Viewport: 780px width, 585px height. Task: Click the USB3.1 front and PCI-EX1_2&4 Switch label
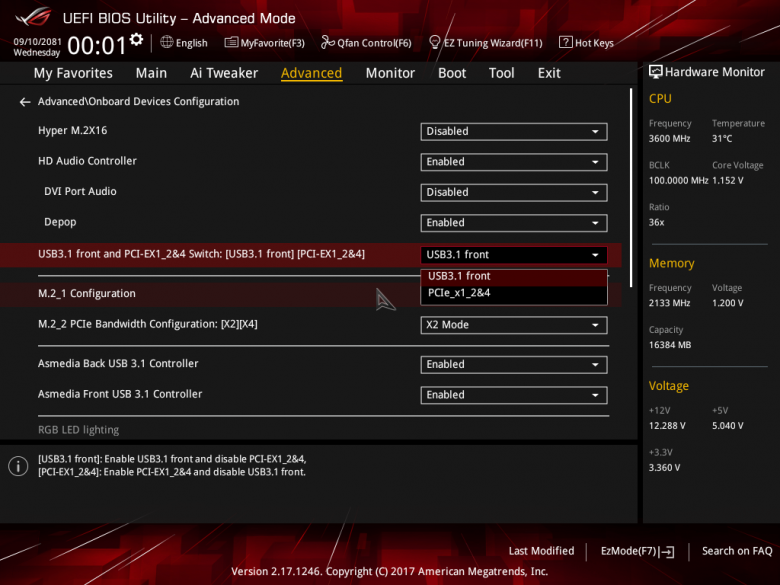(x=201, y=254)
